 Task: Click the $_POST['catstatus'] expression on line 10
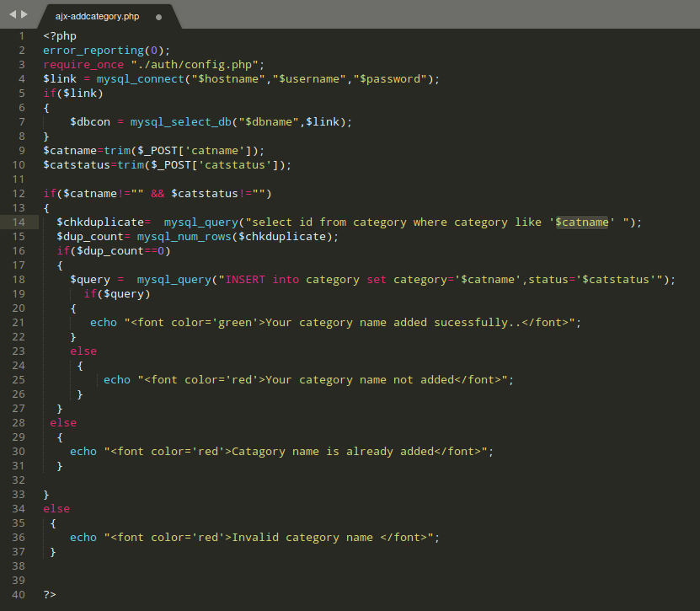(x=219, y=165)
